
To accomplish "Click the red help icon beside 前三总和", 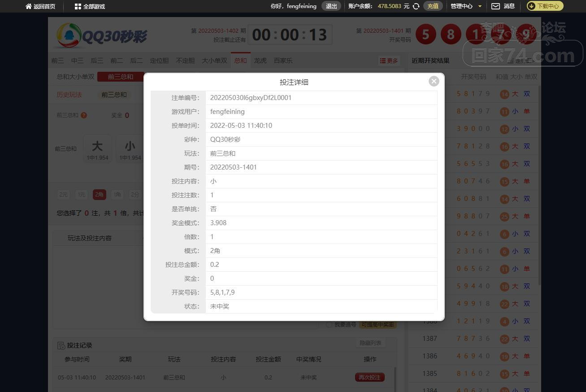I will [x=84, y=115].
